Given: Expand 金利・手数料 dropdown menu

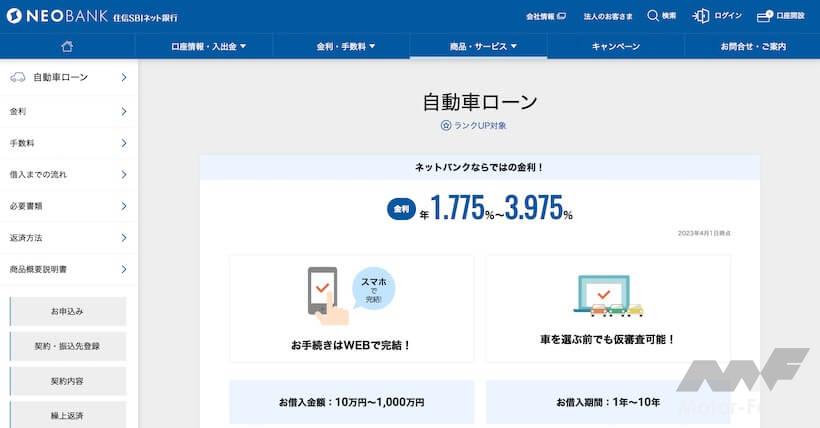Looking at the screenshot, I should pyautogui.click(x=346, y=47).
